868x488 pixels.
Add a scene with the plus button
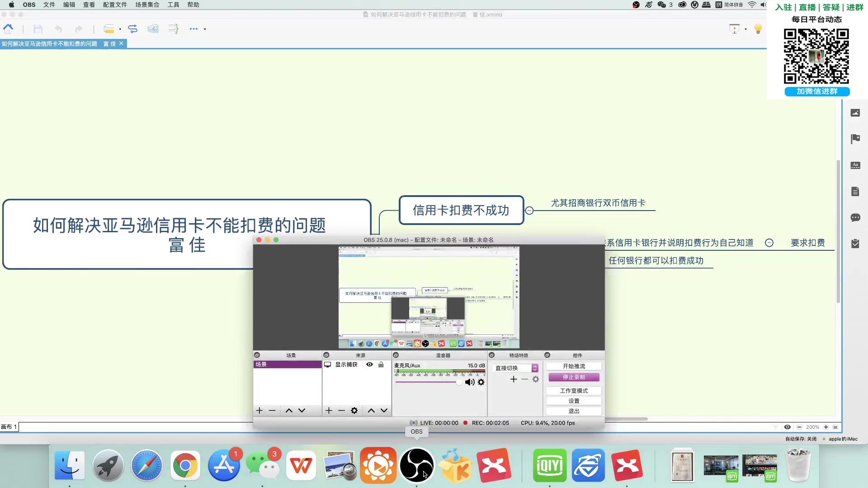point(259,410)
